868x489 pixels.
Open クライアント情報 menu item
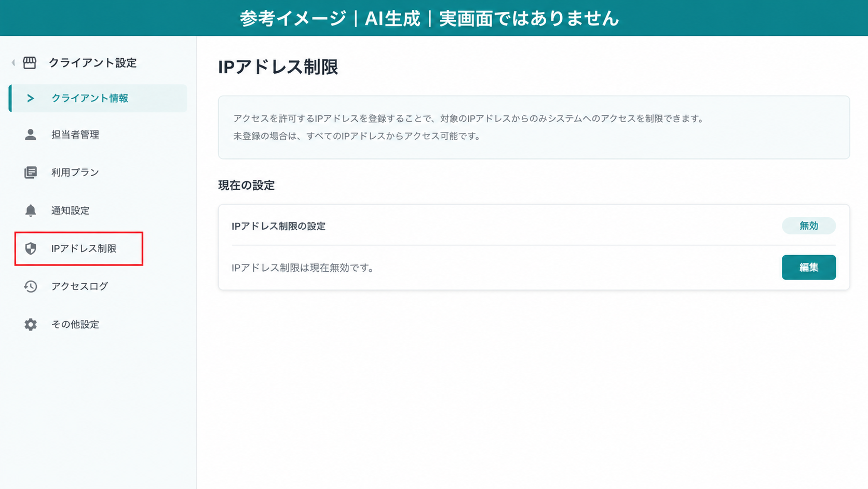point(98,98)
